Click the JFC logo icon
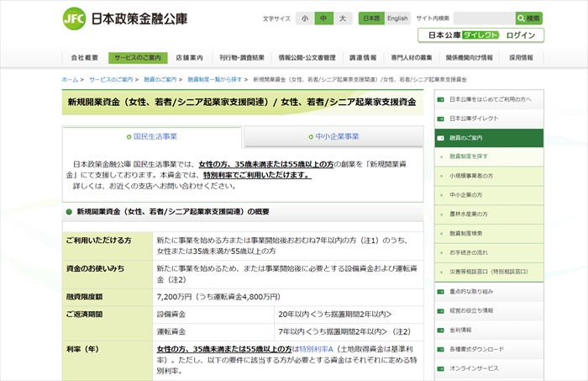The image size is (588, 381). (74, 18)
